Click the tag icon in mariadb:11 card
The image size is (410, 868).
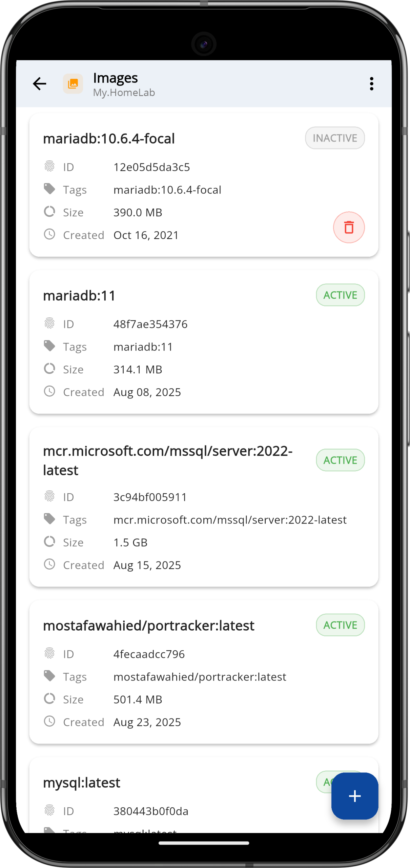[49, 346]
